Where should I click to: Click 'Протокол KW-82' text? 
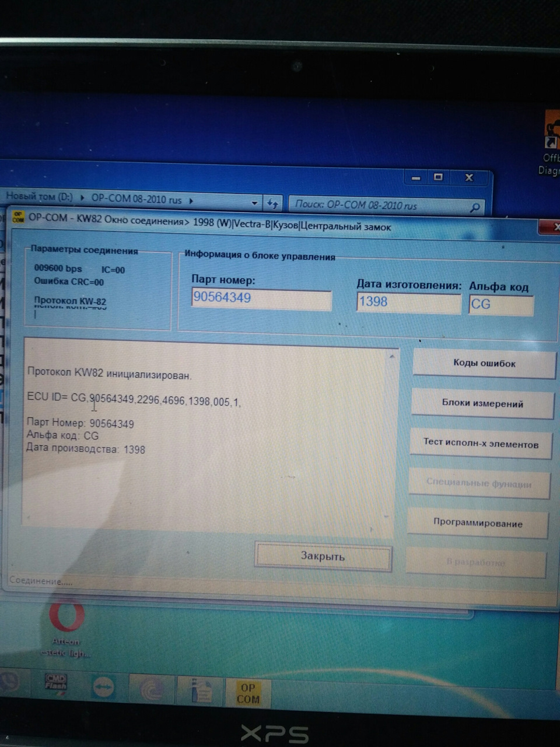[70, 301]
